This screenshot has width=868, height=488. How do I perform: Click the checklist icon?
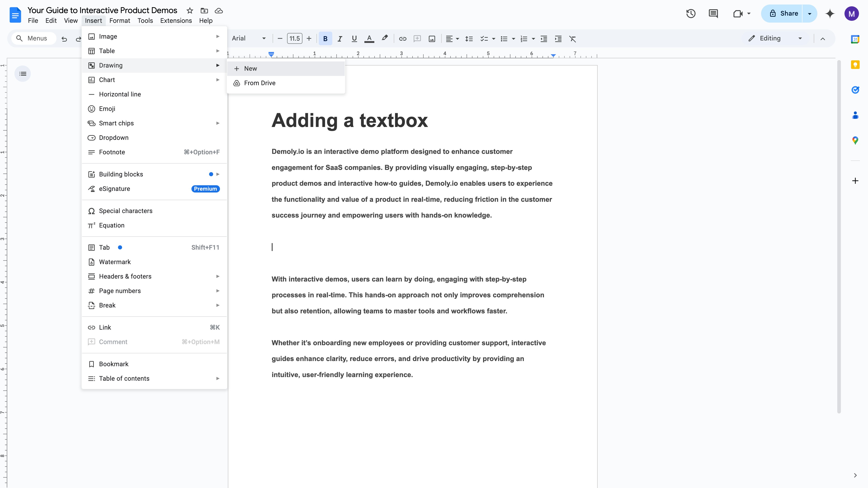pos(484,39)
